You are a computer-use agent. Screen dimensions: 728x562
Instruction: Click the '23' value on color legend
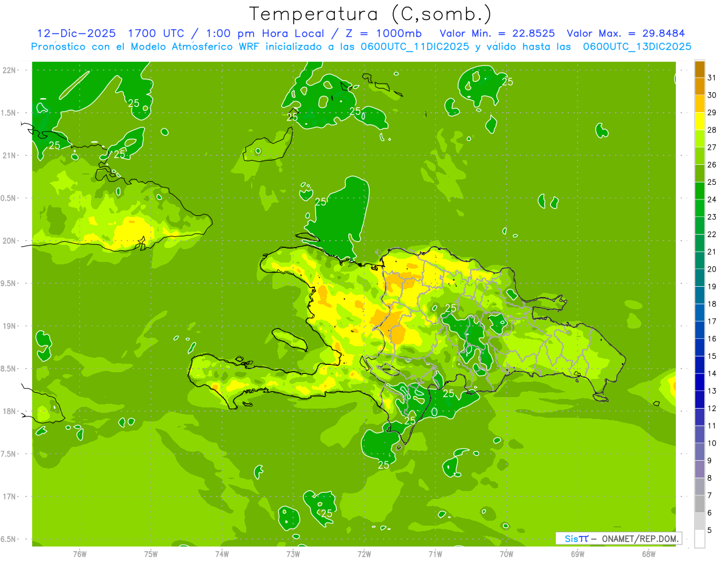click(712, 217)
